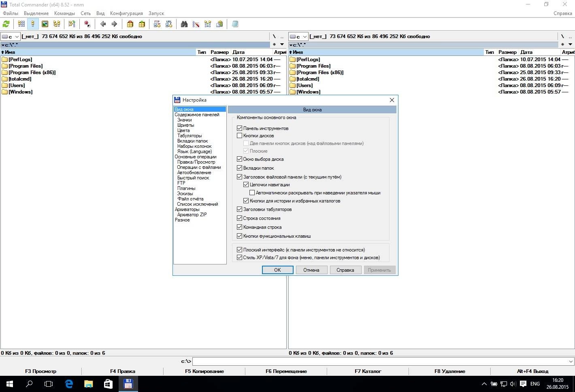The height and width of the screenshot is (392, 575).
Task: Open left panel favorites asterisk button
Action: 274,45
